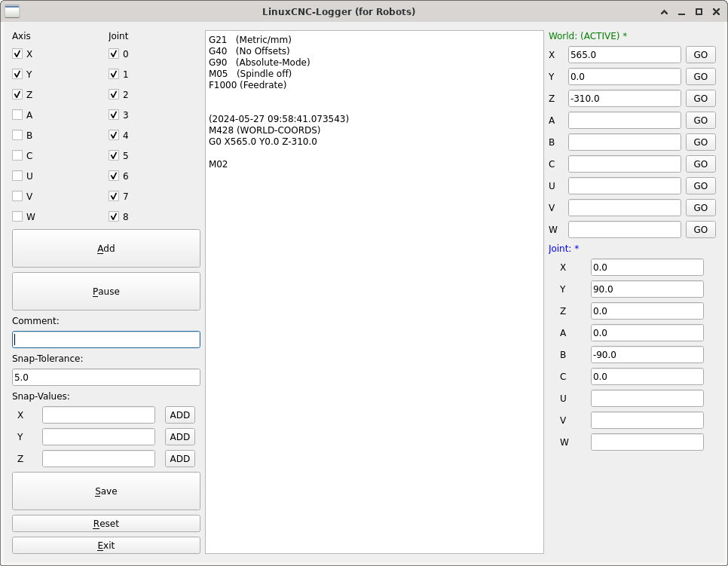Screen dimensions: 728x566
Task: Click the World X field showing 565.0
Action: click(x=625, y=55)
